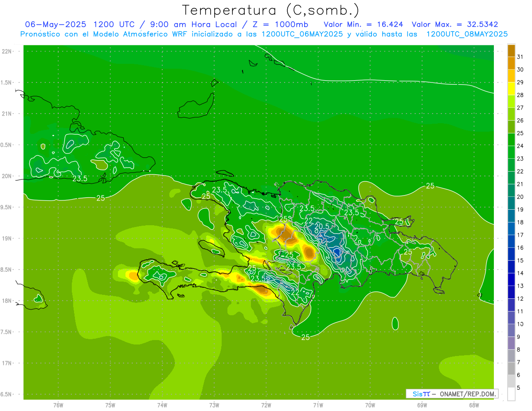This screenshot has width=532, height=411.
Task: Click the legend scale value 10
Action: click(520, 324)
